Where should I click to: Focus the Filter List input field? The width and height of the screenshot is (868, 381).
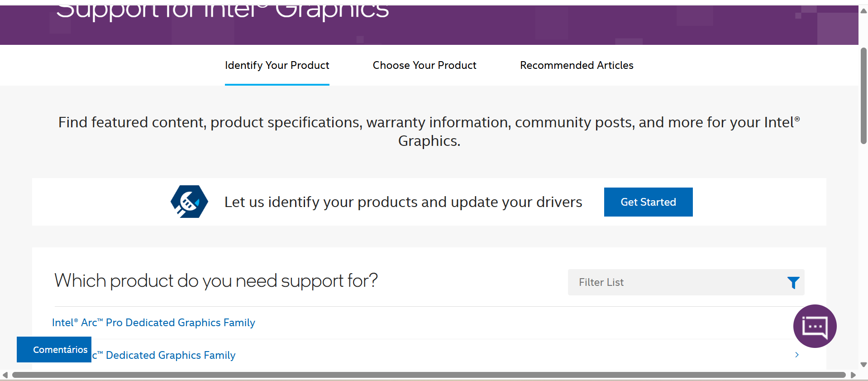[686, 282]
